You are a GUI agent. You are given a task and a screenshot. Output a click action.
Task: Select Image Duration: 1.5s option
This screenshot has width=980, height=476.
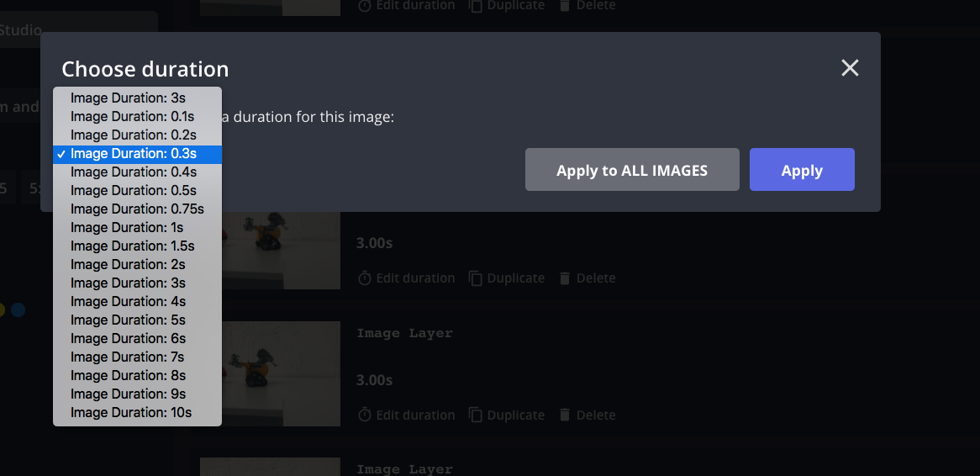pyautogui.click(x=138, y=246)
